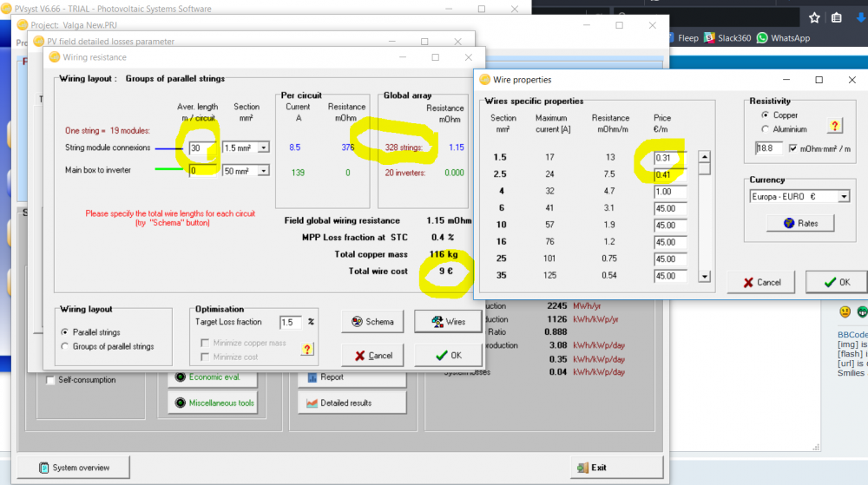This screenshot has height=485, width=868.
Task: Click the resistivity help question mark
Action: pos(835,126)
